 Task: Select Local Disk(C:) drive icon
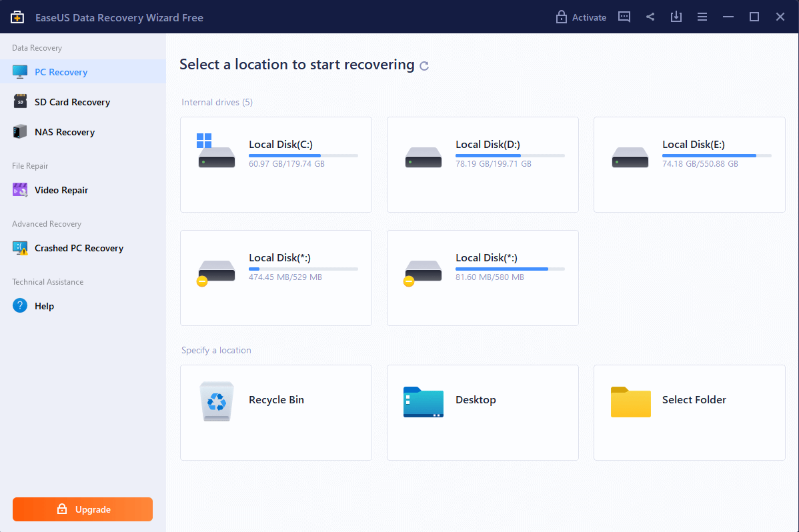tap(216, 152)
